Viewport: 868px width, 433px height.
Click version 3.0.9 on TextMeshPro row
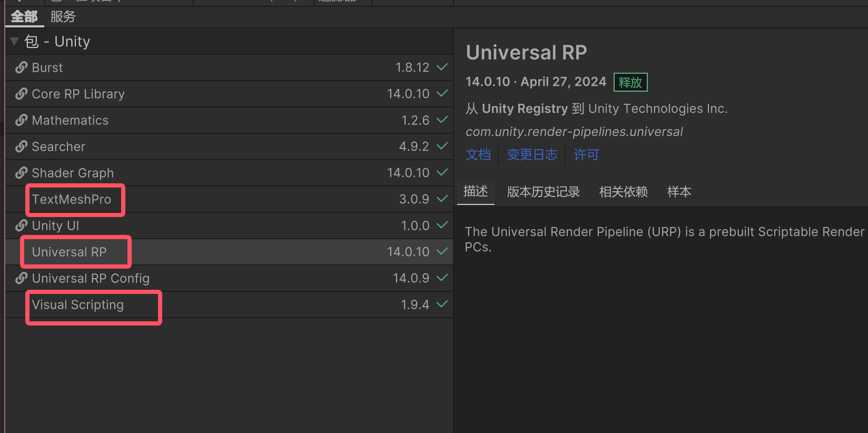(x=414, y=199)
